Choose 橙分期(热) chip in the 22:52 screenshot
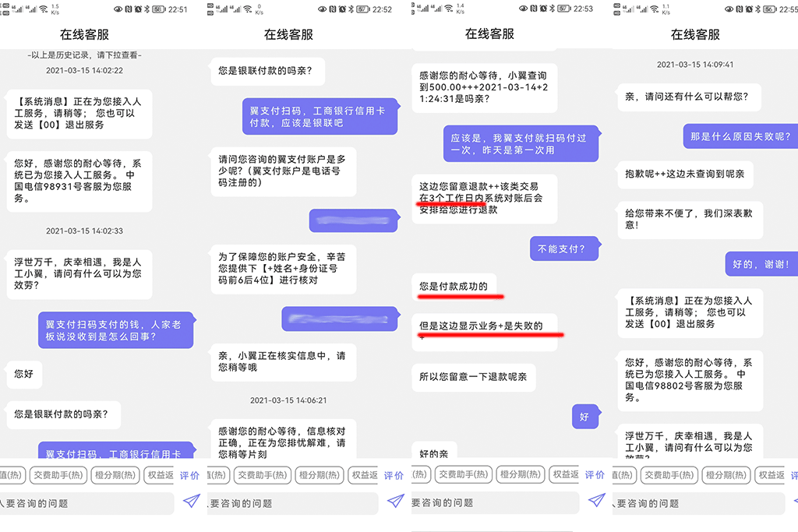The width and height of the screenshot is (798, 532). [x=319, y=475]
